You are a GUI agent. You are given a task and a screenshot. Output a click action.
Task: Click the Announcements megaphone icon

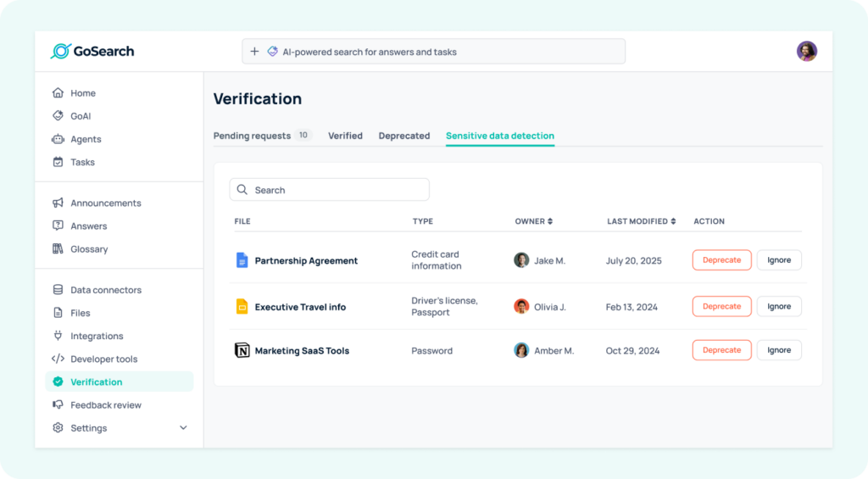pyautogui.click(x=58, y=203)
